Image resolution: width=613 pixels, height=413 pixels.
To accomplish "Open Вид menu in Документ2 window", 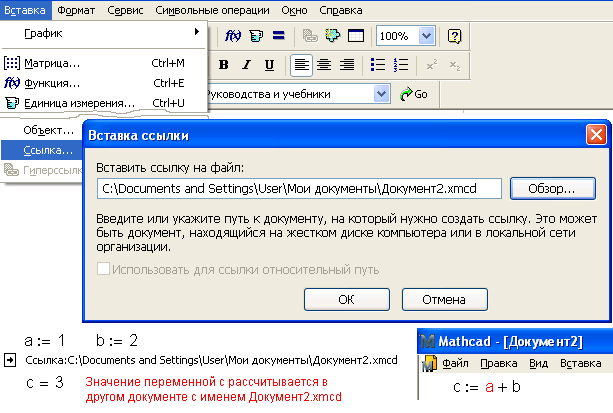I will (x=538, y=363).
